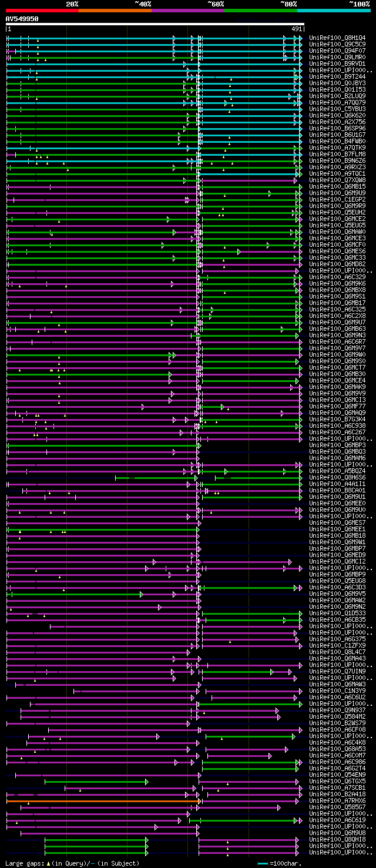
Task: Select the UniRef100_B4FWB0 label
Action: tap(337, 141)
